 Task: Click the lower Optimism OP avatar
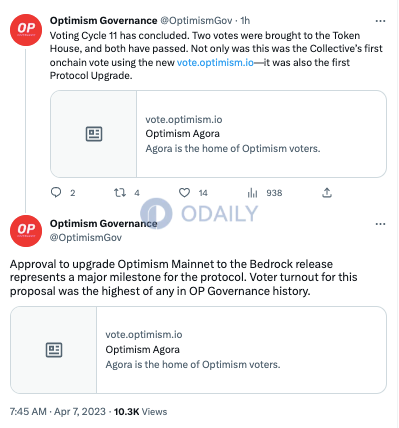pyautogui.click(x=26, y=231)
